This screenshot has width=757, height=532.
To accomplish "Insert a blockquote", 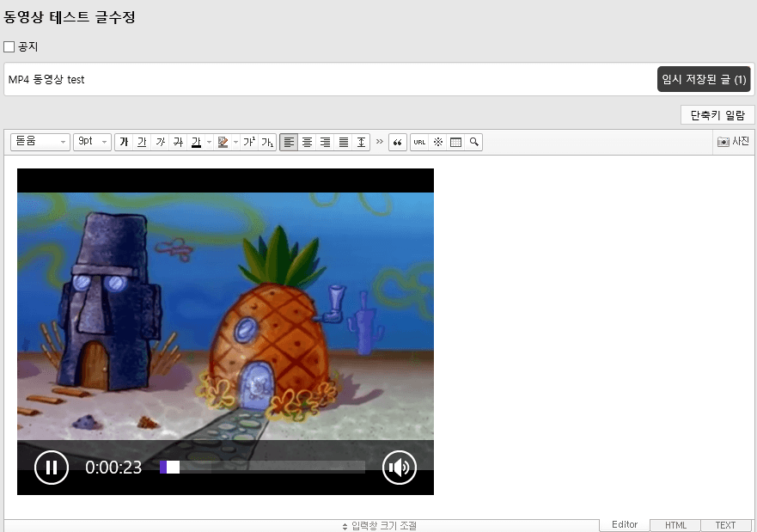I will 397,142.
